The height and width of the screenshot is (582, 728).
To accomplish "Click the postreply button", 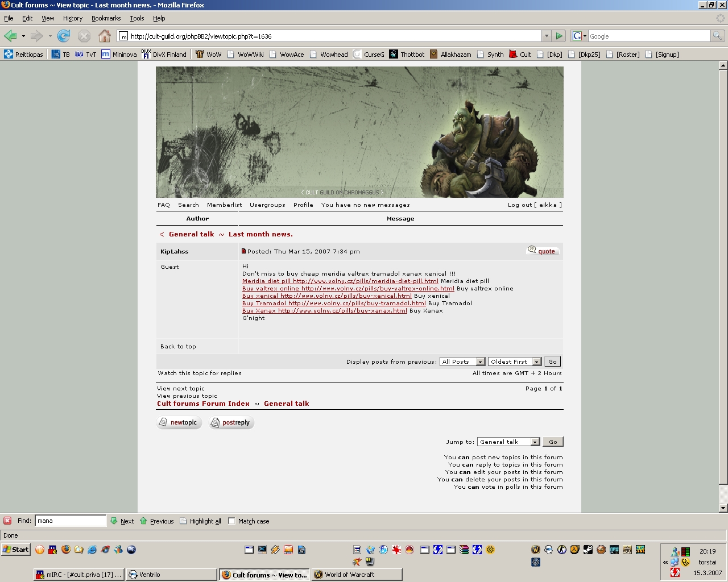I will coord(231,423).
